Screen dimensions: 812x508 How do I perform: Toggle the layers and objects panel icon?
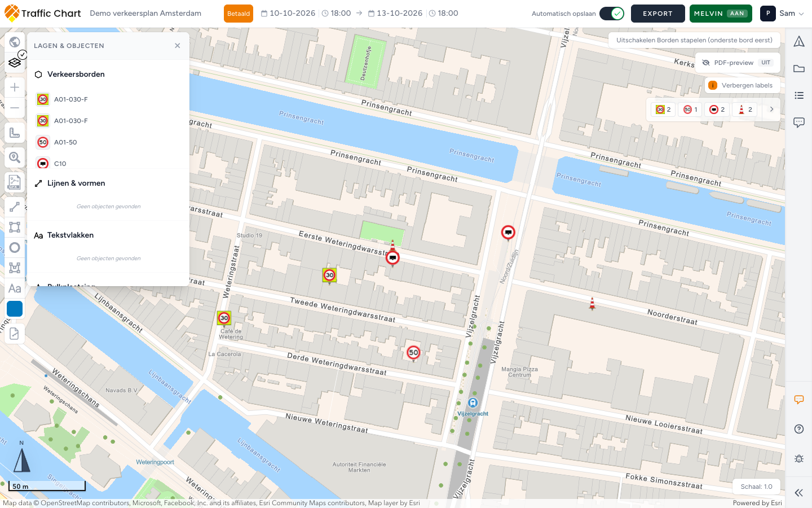[x=15, y=63]
